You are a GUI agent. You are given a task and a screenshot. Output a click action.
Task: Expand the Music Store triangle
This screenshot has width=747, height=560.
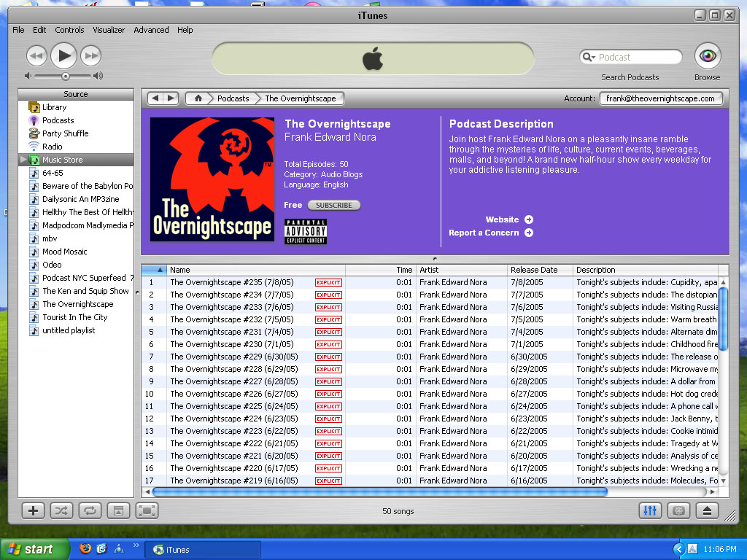(23, 160)
